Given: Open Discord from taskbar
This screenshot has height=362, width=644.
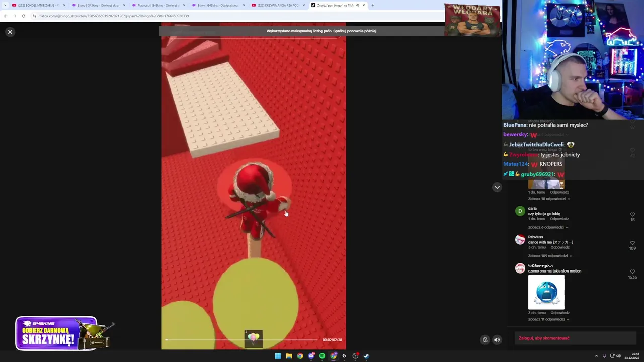Looking at the screenshot, I should tap(311, 356).
